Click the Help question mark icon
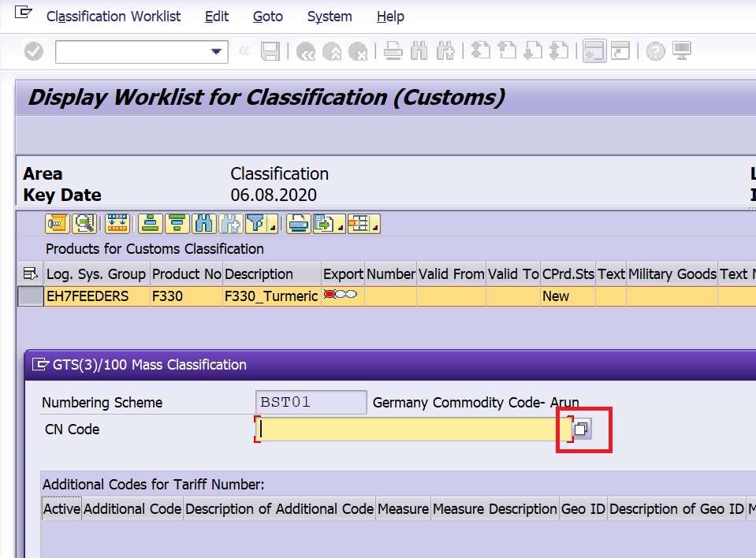The height and width of the screenshot is (558, 756). tap(655, 51)
